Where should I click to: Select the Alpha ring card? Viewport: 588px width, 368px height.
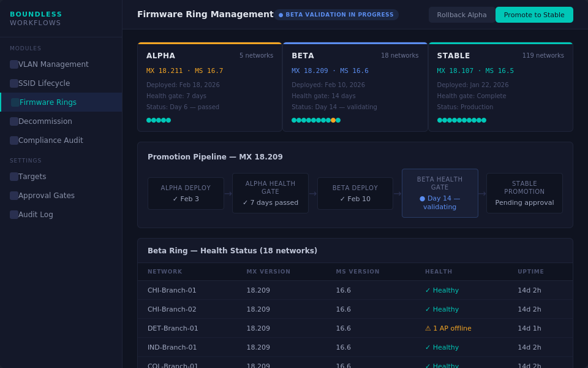209,86
